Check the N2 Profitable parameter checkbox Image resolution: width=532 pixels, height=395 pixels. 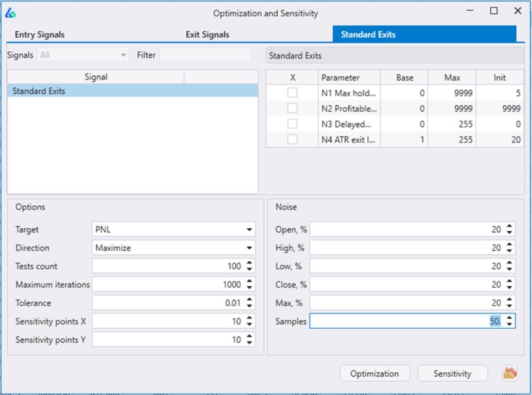(x=292, y=108)
